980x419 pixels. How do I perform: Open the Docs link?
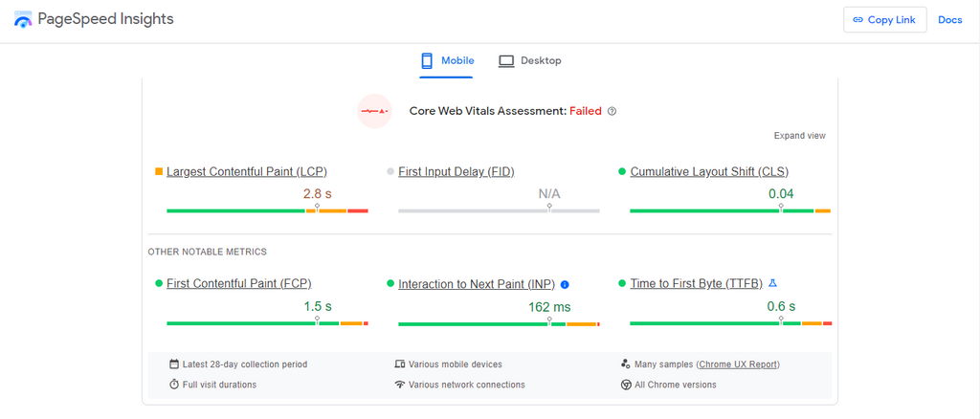[x=950, y=20]
